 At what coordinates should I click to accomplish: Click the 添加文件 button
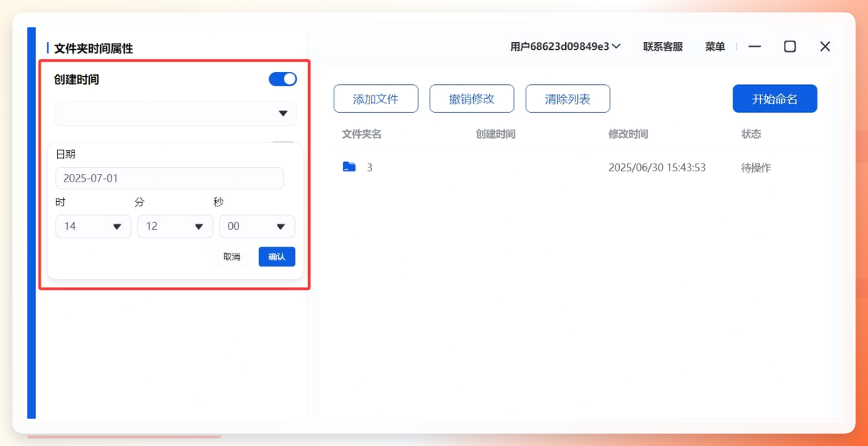tap(376, 99)
